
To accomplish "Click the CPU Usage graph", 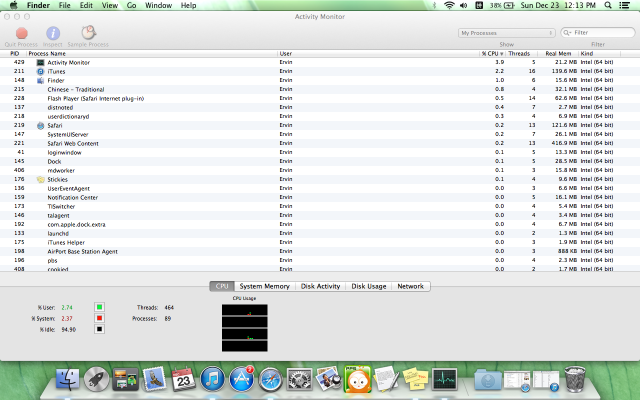I will click(x=244, y=328).
